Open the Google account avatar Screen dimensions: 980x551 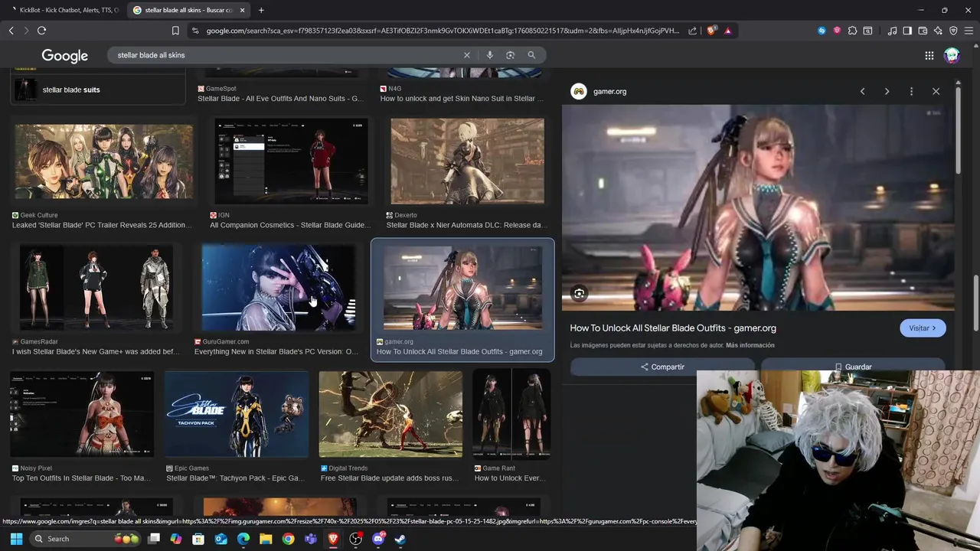[952, 55]
